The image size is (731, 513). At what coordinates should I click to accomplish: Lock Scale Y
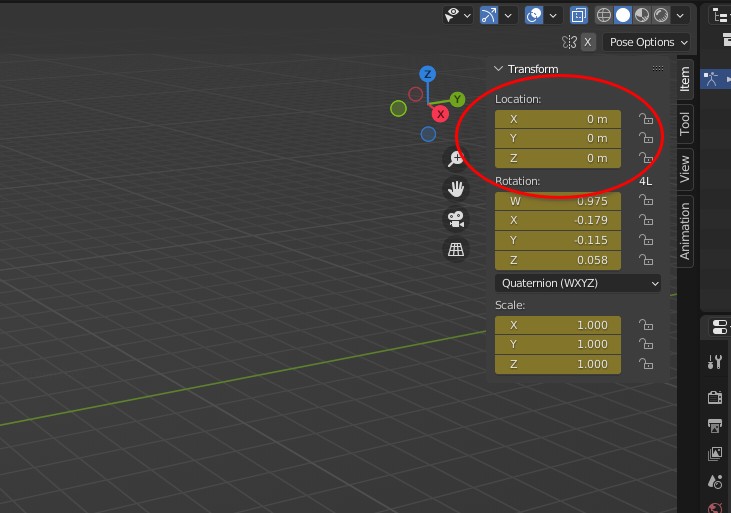pos(646,345)
